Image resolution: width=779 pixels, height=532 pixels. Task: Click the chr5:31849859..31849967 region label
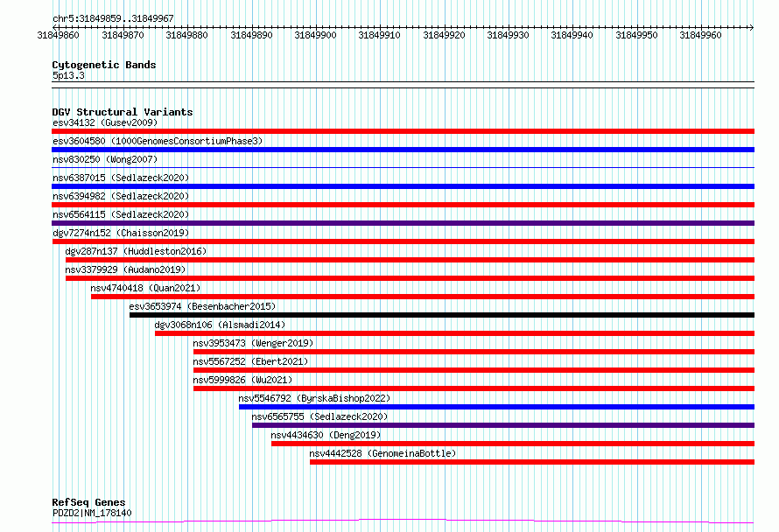pos(113,18)
